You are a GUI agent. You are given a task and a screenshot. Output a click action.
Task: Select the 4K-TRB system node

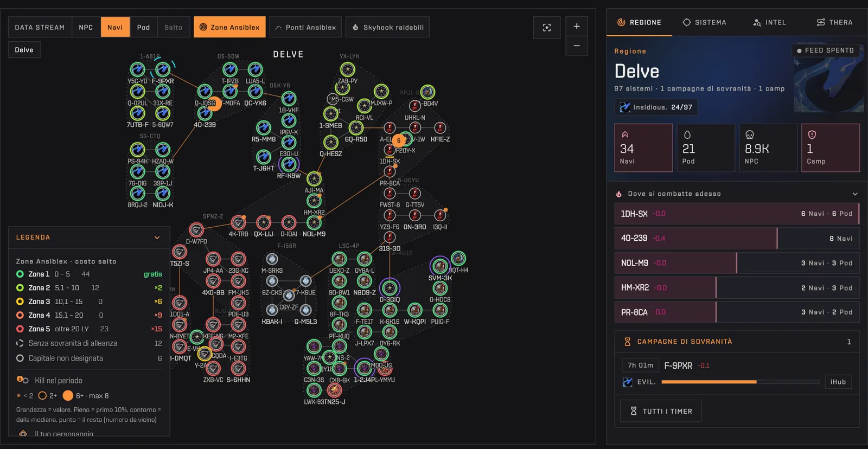[x=238, y=222]
